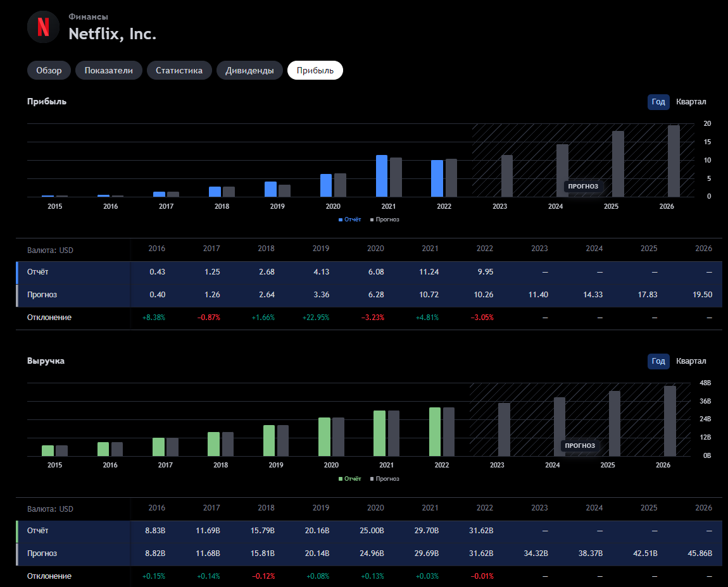The width and height of the screenshot is (728, 587).
Task: Switch Выручка chart to Квартал
Action: tap(691, 361)
